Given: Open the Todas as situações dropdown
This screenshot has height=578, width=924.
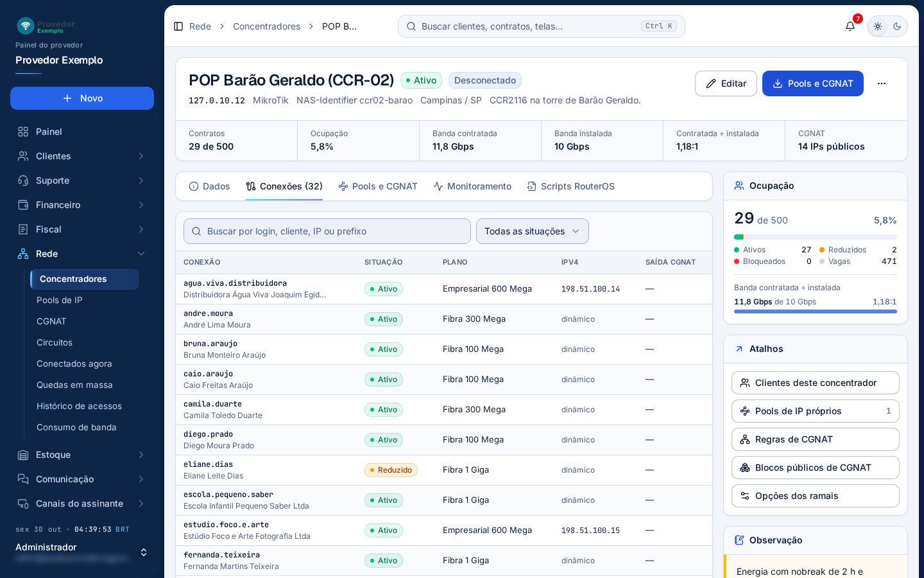Looking at the screenshot, I should [x=533, y=231].
